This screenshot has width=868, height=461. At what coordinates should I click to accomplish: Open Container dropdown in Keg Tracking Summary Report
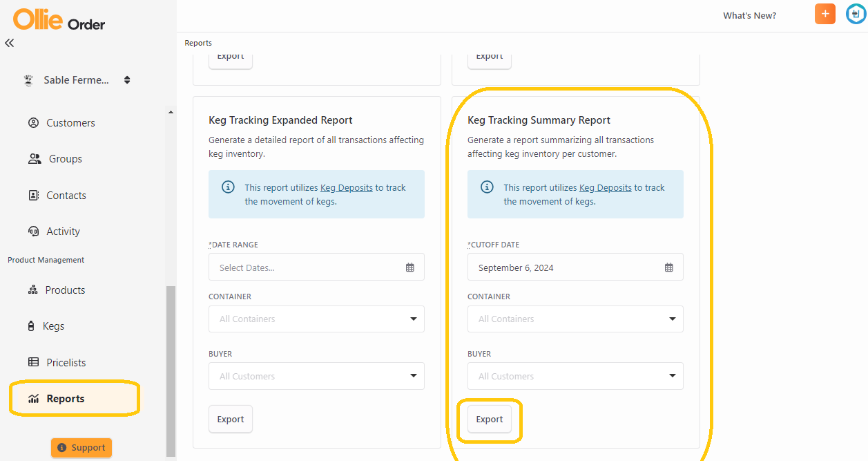[x=575, y=319]
